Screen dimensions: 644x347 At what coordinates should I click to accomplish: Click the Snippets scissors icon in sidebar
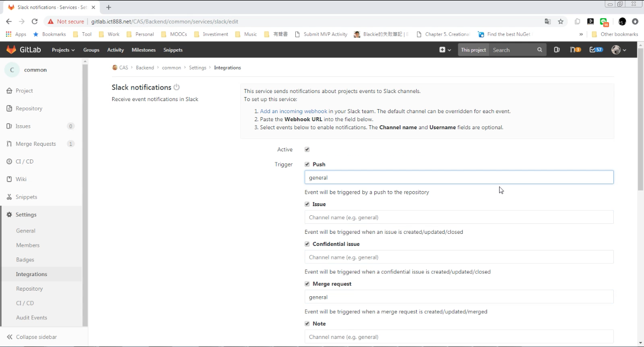pyautogui.click(x=9, y=197)
